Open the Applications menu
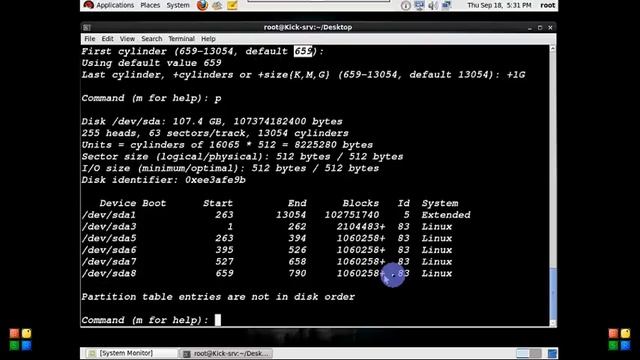Screen dimensions: 640x360 point(109,5)
